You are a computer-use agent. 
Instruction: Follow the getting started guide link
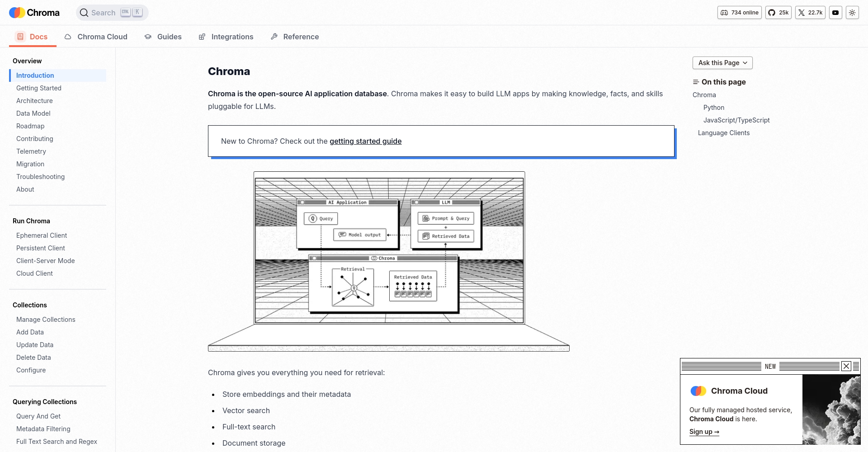365,141
